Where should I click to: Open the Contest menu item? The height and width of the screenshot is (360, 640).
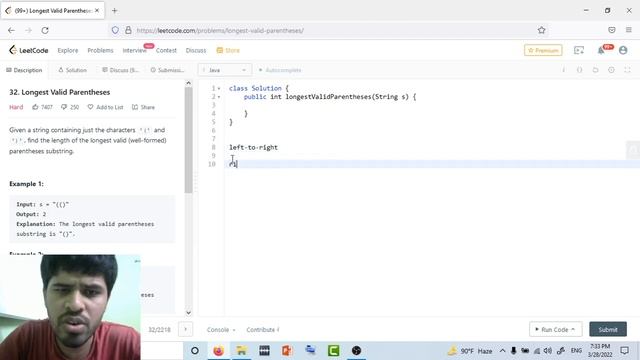166,50
